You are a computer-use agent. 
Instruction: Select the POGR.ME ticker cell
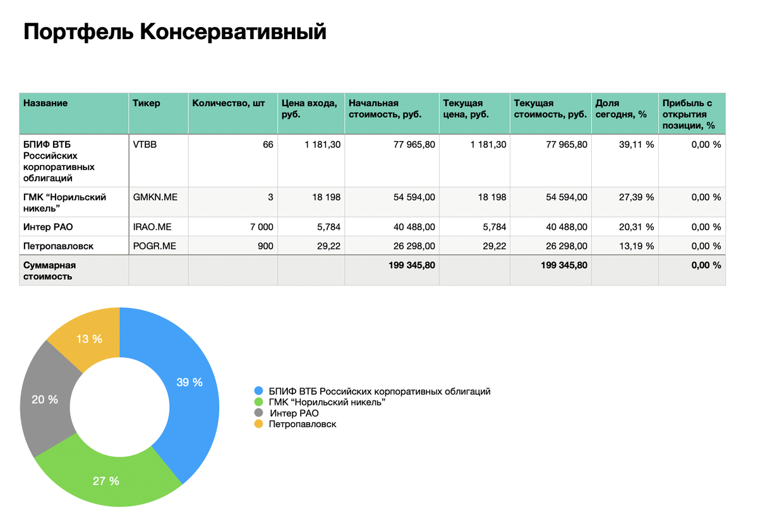[x=159, y=246]
